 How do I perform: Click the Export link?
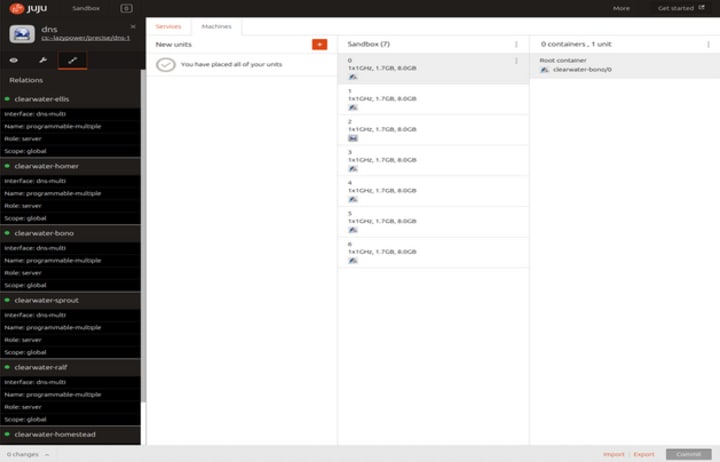coord(644,454)
